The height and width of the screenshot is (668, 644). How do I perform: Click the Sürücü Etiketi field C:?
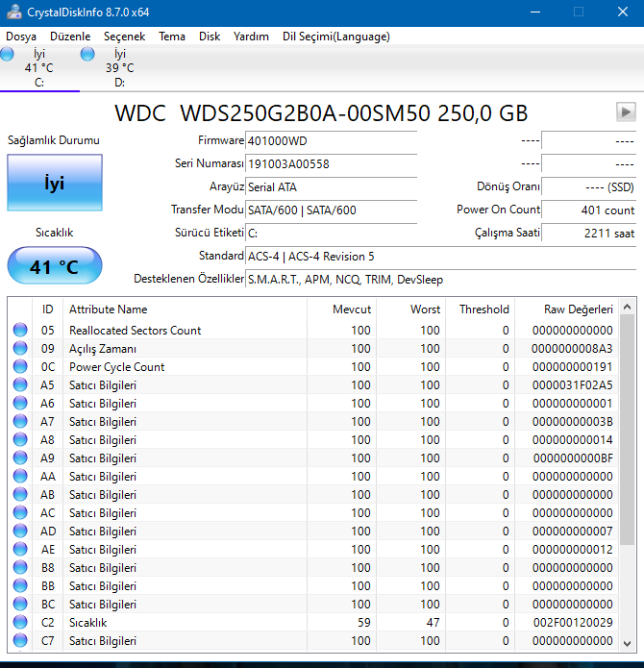click(331, 233)
